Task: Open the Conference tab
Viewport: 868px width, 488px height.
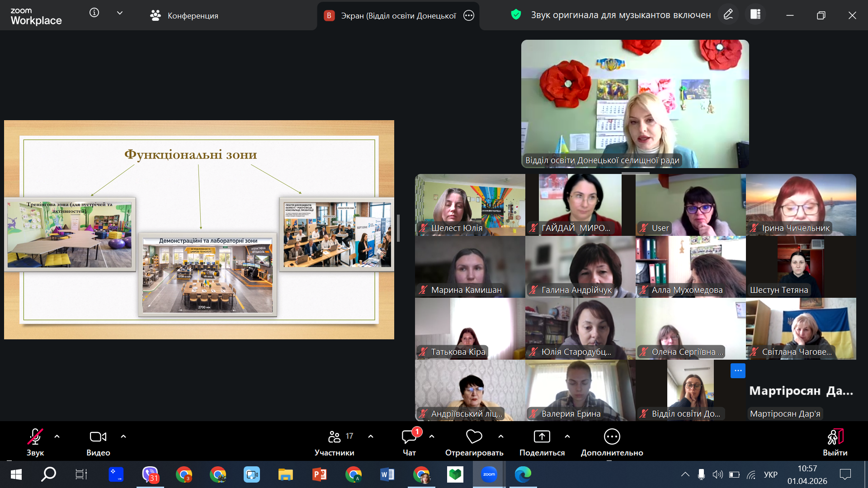Action: click(x=184, y=16)
